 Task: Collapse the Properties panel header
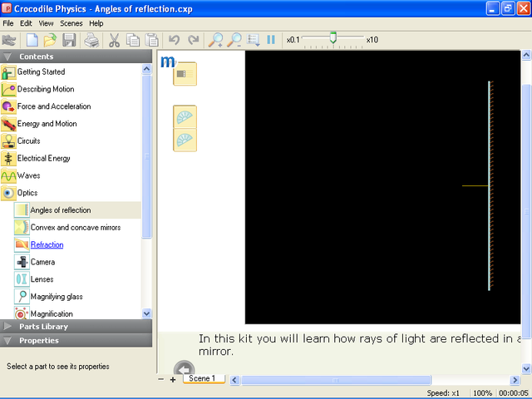[x=76, y=340]
